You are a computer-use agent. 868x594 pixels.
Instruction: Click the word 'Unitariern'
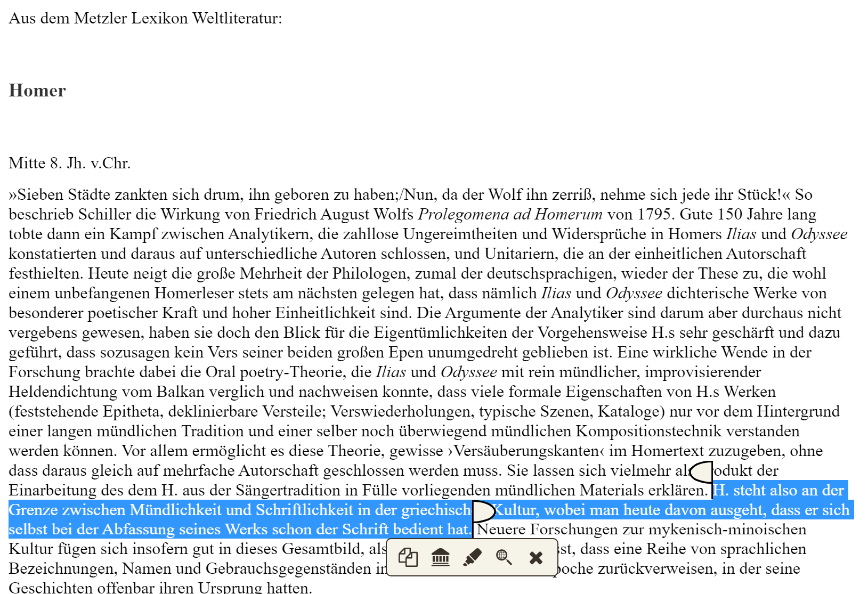click(x=520, y=254)
